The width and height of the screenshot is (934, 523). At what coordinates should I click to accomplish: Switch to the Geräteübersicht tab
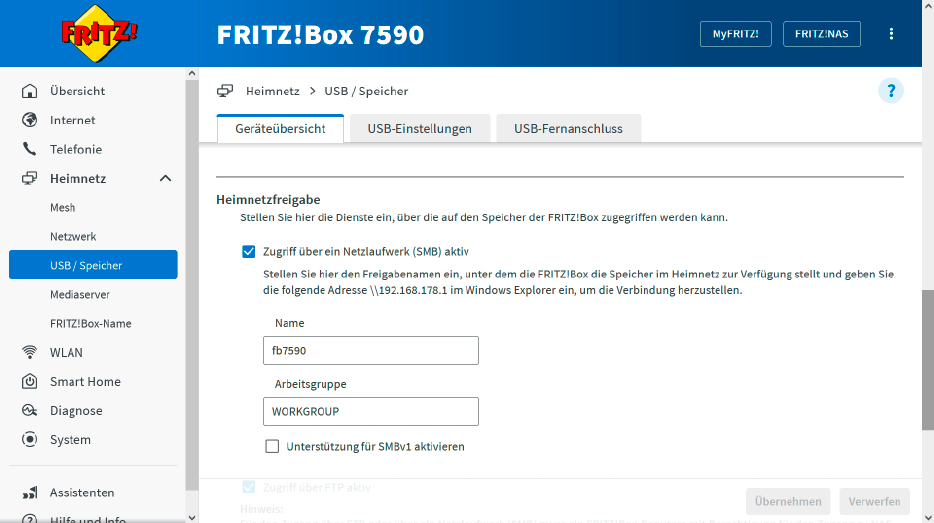click(281, 129)
